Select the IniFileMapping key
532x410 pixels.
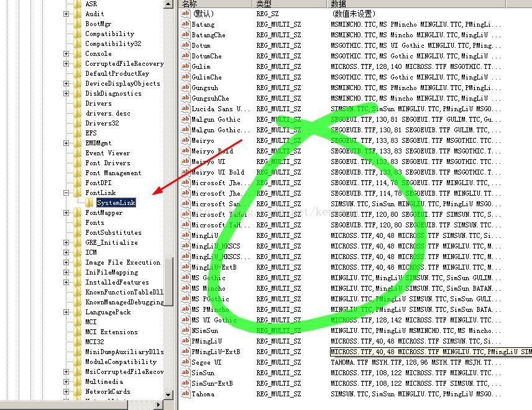(112, 272)
